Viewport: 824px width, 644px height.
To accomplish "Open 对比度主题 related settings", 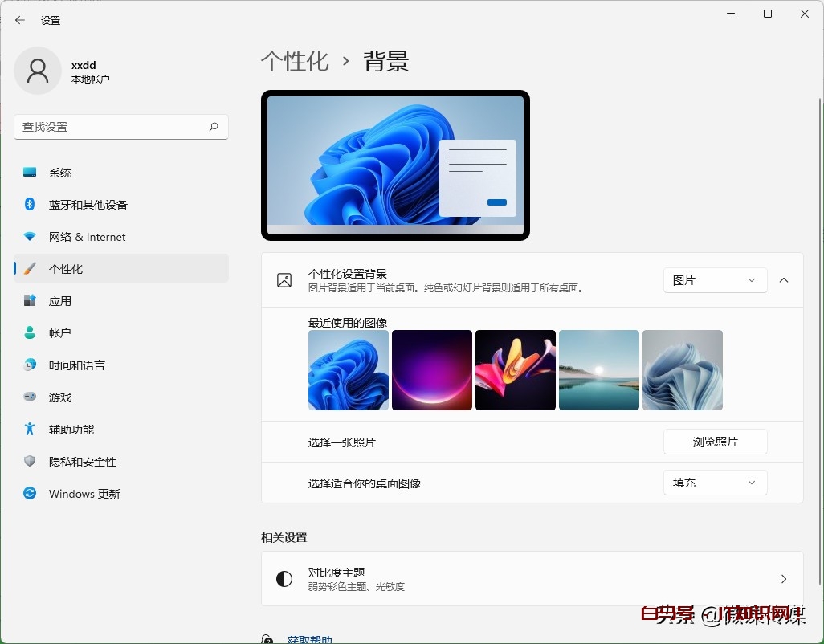I will [530, 578].
